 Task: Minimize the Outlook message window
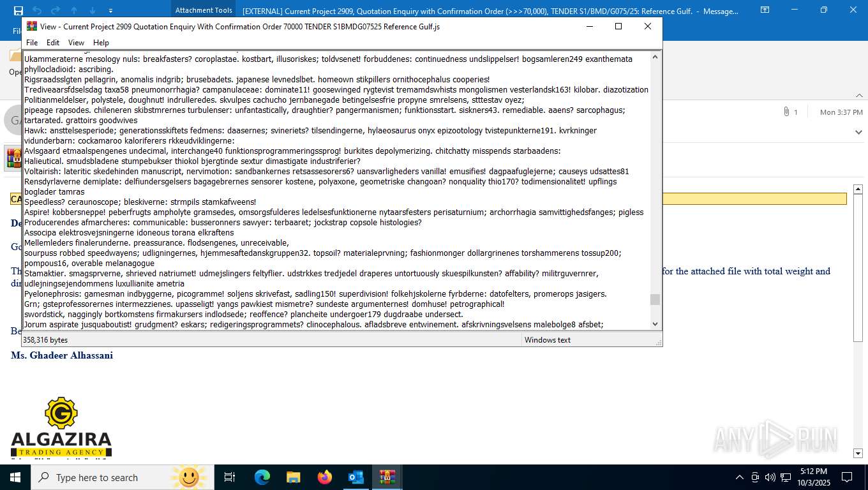[x=794, y=10]
